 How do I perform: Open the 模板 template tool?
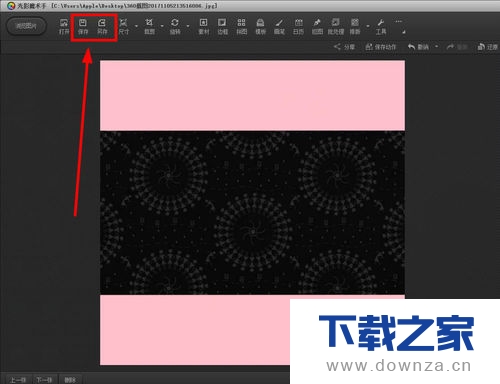pyautogui.click(x=260, y=27)
